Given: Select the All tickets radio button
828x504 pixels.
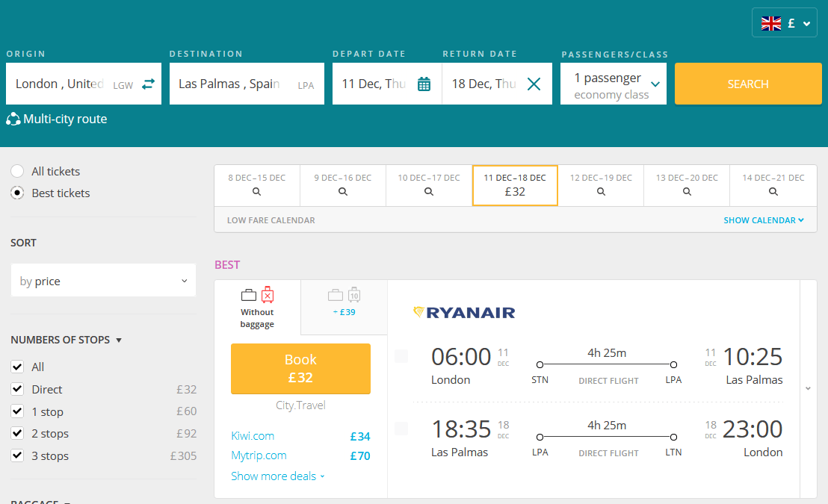Looking at the screenshot, I should pyautogui.click(x=17, y=171).
